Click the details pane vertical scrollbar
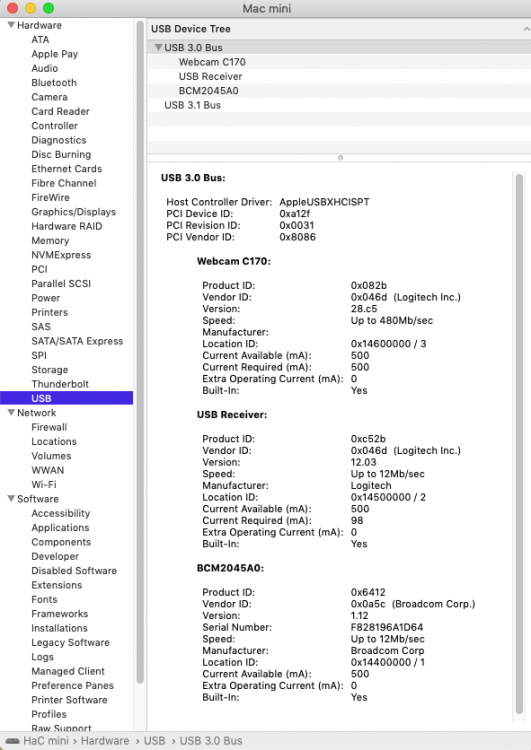The image size is (531, 750). (520, 444)
